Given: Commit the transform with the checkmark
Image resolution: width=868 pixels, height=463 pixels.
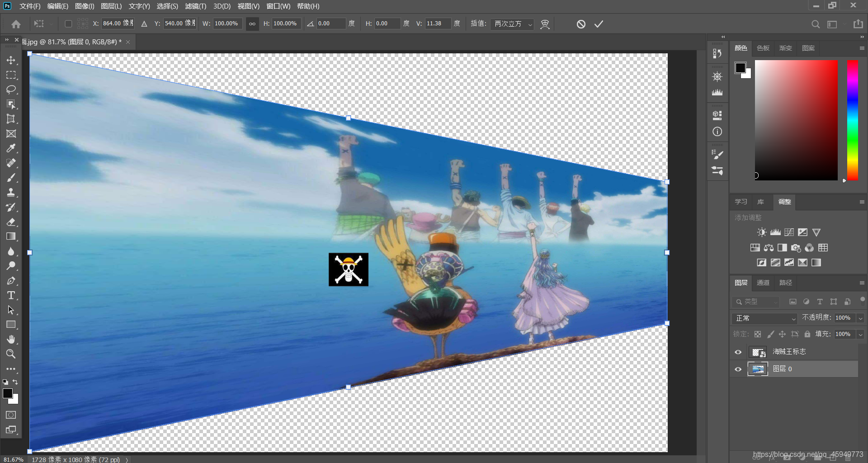Looking at the screenshot, I should pyautogui.click(x=599, y=24).
